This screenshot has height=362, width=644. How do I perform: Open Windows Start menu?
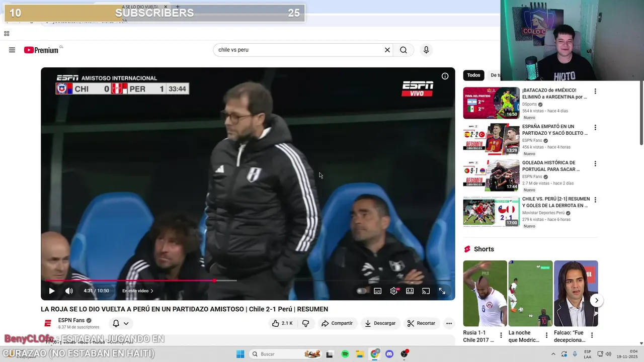240,354
